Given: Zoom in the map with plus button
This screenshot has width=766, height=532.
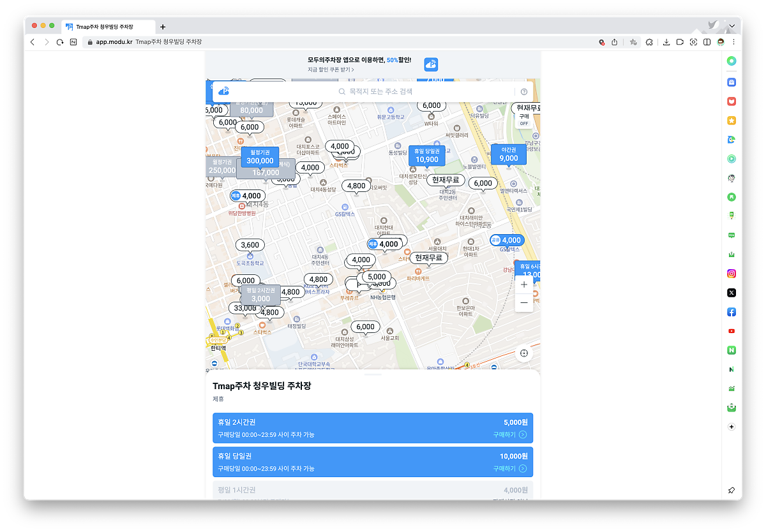Looking at the screenshot, I should (524, 284).
